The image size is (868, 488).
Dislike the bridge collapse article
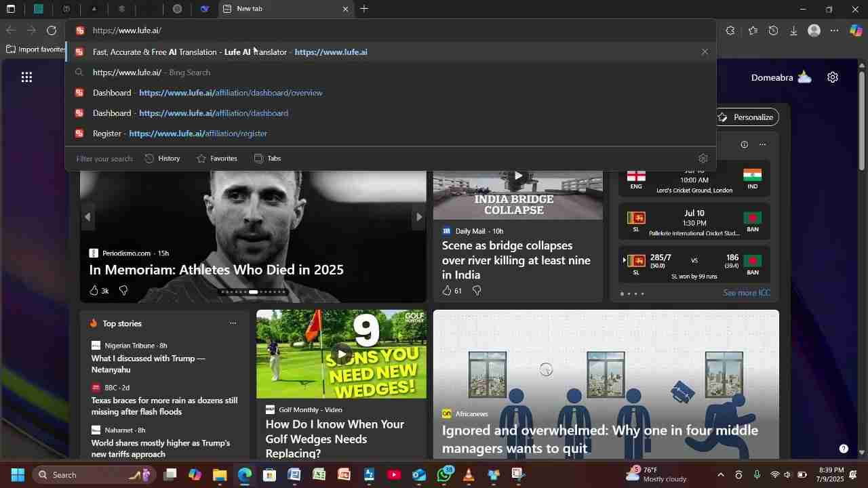pyautogui.click(x=477, y=291)
